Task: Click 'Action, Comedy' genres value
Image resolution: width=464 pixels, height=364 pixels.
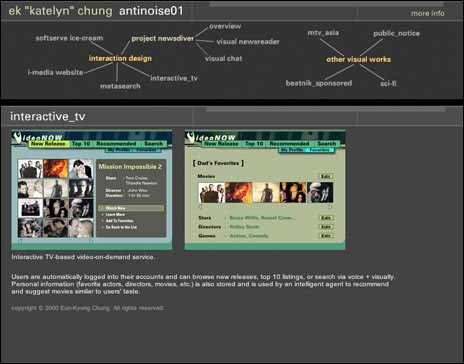Action: (x=249, y=236)
